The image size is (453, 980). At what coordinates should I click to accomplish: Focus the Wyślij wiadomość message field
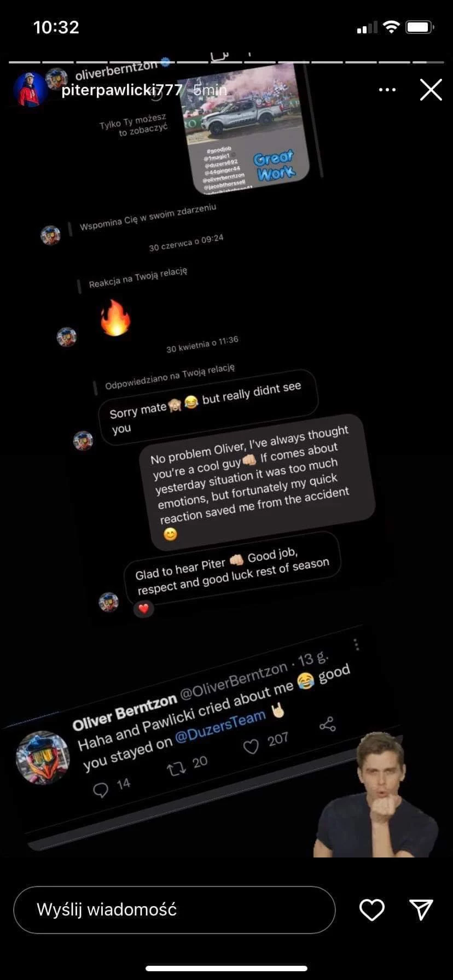pyautogui.click(x=174, y=909)
